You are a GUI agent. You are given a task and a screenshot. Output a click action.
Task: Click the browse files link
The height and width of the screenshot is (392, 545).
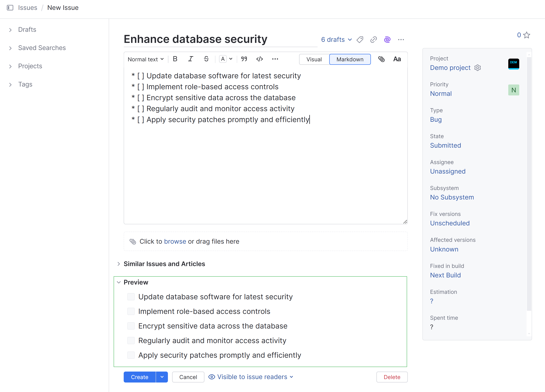click(175, 241)
